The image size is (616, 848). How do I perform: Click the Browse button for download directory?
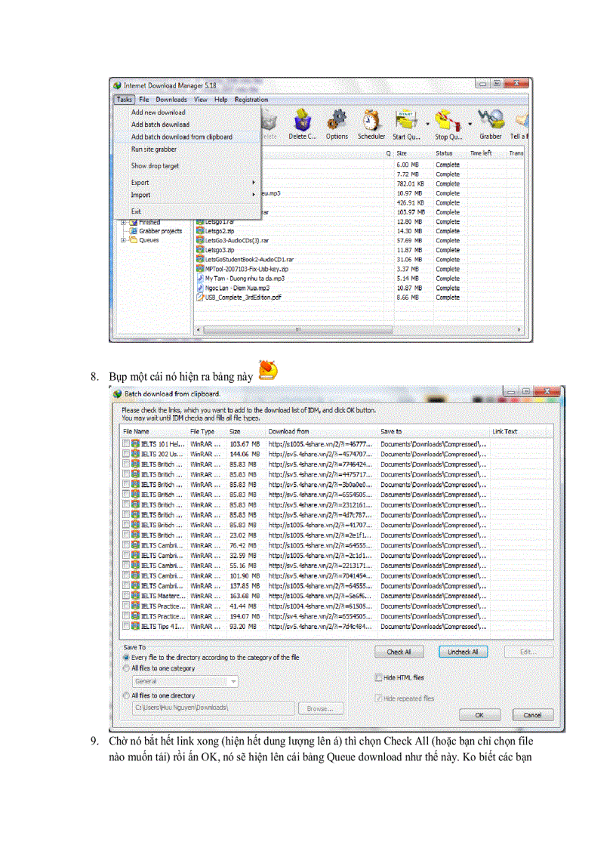[320, 708]
